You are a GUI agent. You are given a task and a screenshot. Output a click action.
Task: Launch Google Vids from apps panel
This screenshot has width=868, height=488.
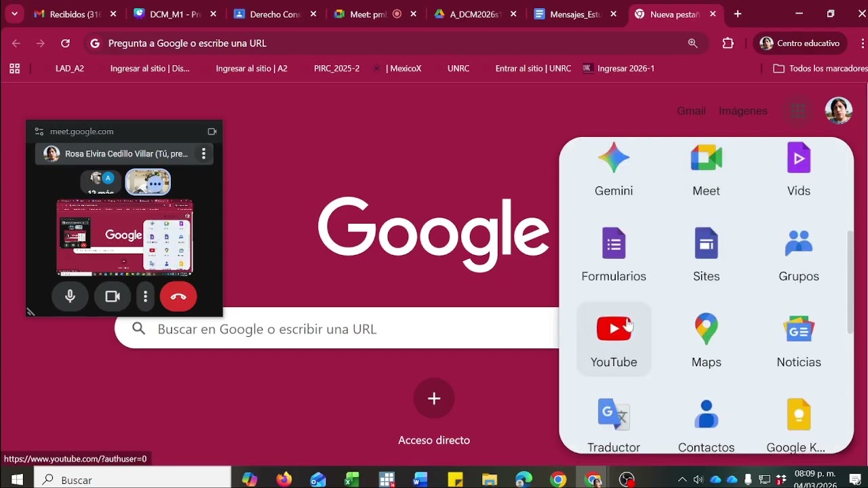coord(798,169)
